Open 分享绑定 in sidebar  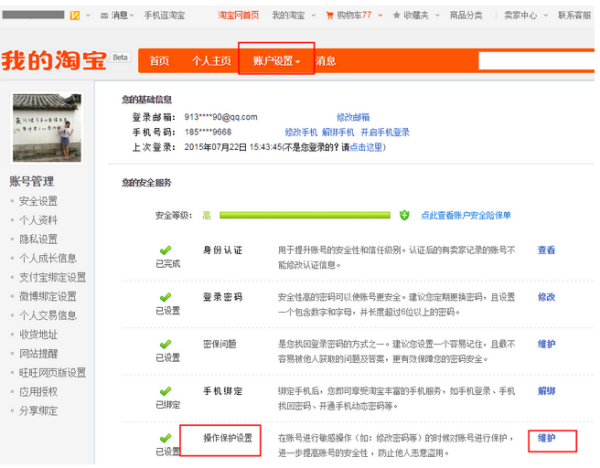point(38,411)
